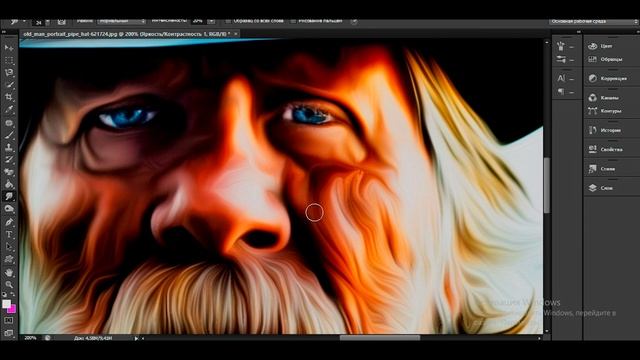Image resolution: width=640 pixels, height=360 pixels.
Task: Select the Clone Stamp tool
Action: [x=9, y=147]
